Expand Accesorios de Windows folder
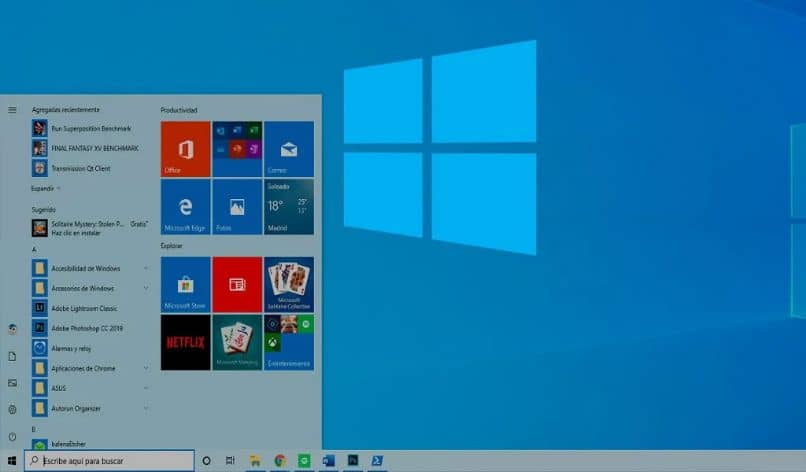The image size is (806, 472). coord(90,288)
